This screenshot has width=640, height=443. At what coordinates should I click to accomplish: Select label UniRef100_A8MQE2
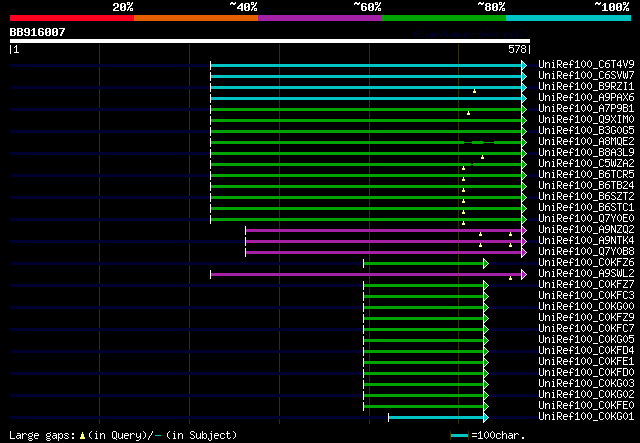(x=586, y=142)
